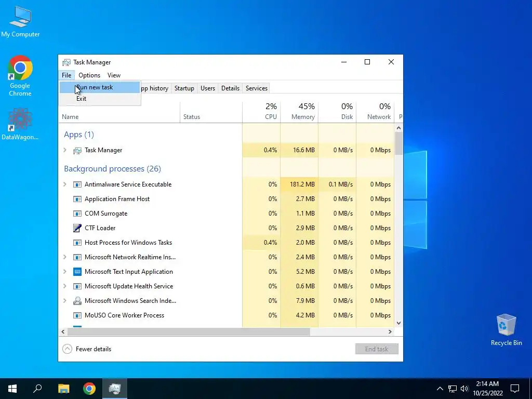Screen dimensions: 532x399
Task: Switch to the Startup tab
Action: (184, 88)
